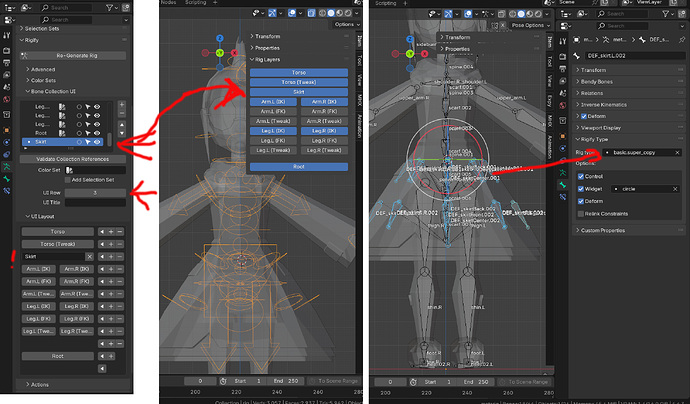Viewport: 690px width, 404px height.
Task: Enable Relink Constraints checkbox
Action: [581, 214]
